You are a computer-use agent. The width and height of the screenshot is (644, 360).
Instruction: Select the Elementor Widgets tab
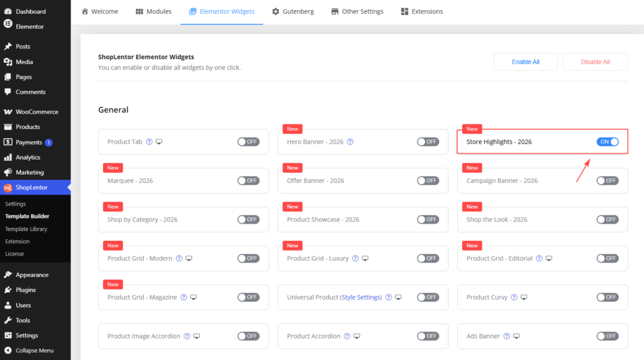pyautogui.click(x=222, y=11)
